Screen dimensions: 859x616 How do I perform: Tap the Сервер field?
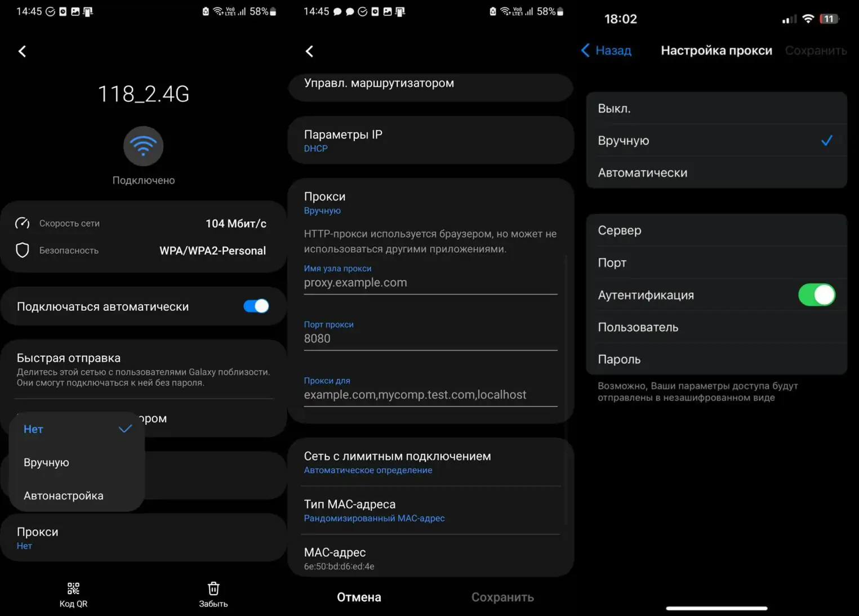716,230
